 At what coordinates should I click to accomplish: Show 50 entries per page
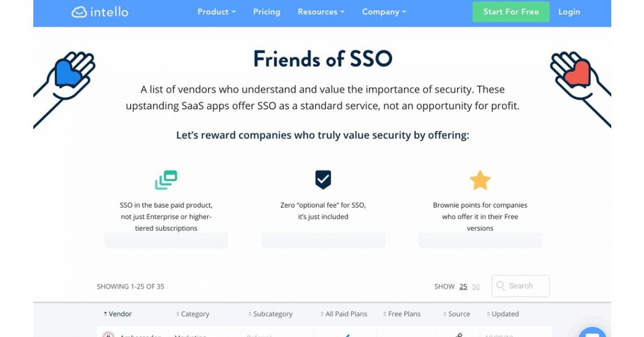pyautogui.click(x=476, y=286)
